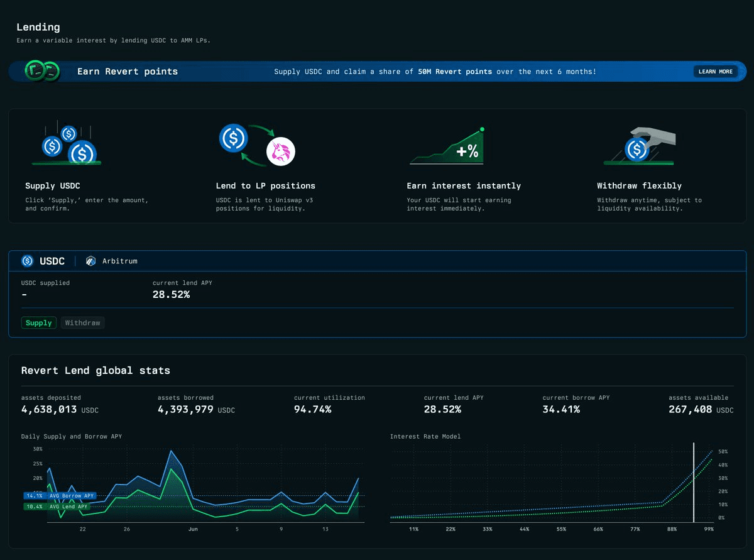Image resolution: width=754 pixels, height=560 pixels.
Task: Click the Revert points coin icon in banner
Action: point(41,71)
